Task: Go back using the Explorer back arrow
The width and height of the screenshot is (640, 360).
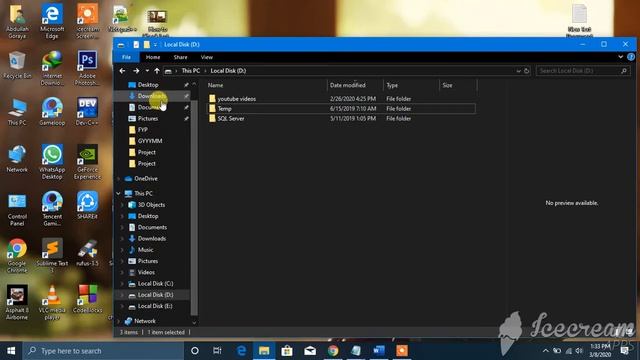Action: pyautogui.click(x=122, y=71)
